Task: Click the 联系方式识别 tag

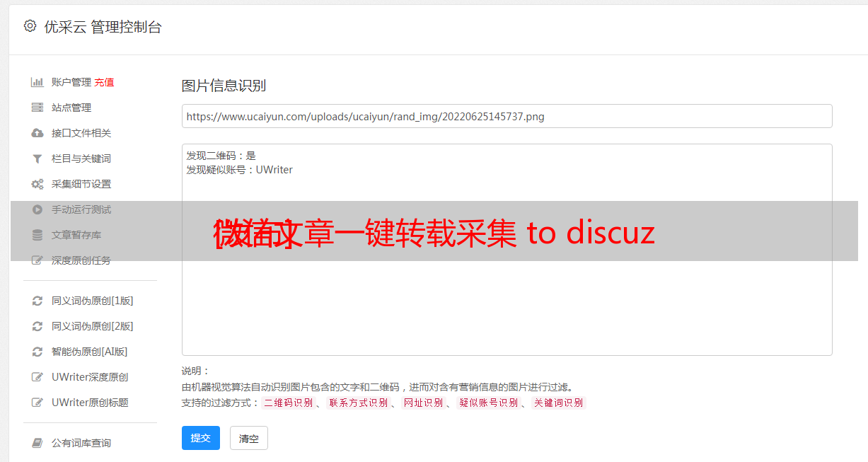Action: pos(358,403)
